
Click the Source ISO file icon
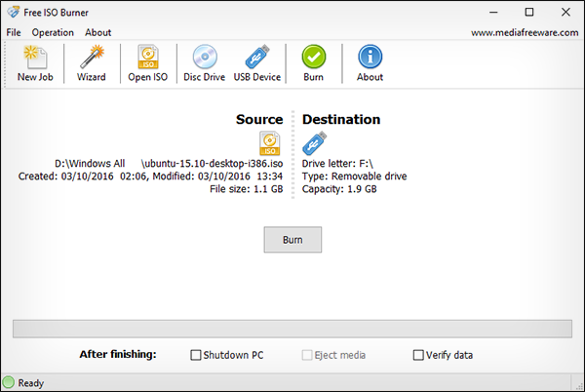[270, 143]
